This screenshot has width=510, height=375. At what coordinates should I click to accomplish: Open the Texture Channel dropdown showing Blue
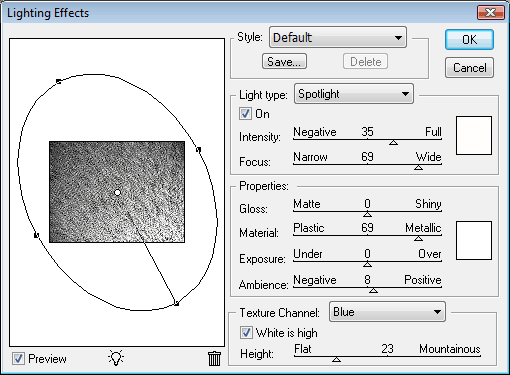(x=387, y=312)
